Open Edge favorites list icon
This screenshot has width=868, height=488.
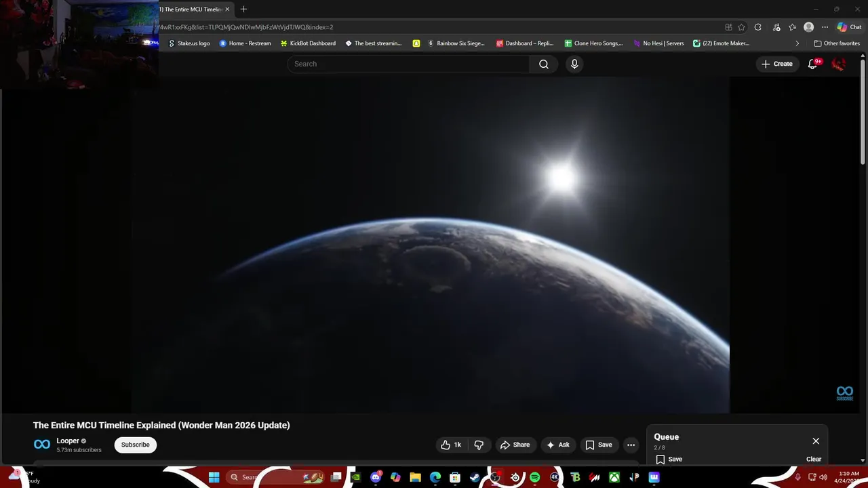pyautogui.click(x=792, y=27)
